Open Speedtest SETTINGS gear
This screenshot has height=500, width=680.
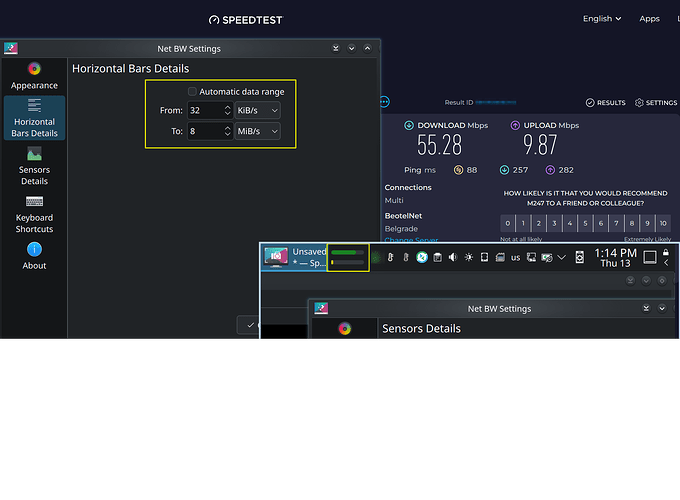click(x=656, y=103)
